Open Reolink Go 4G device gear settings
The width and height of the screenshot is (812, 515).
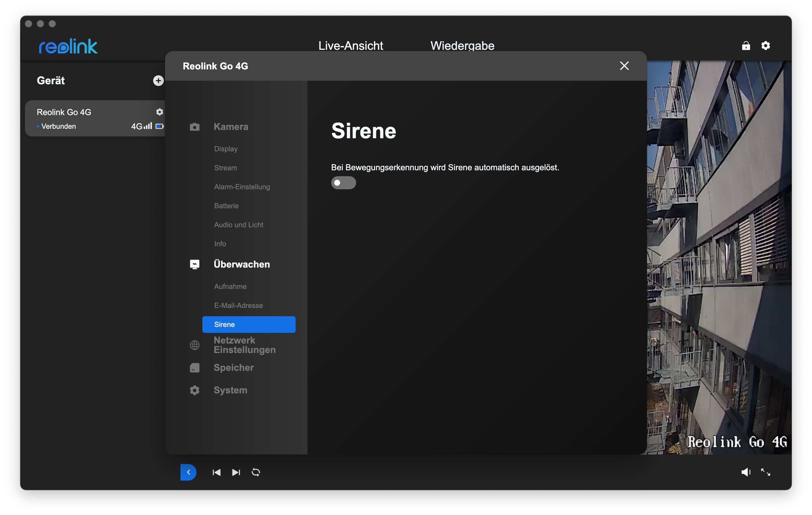(159, 112)
